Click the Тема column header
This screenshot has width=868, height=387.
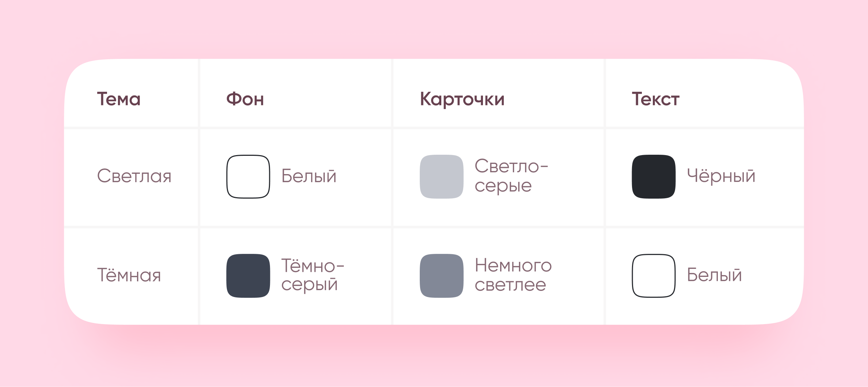click(119, 99)
